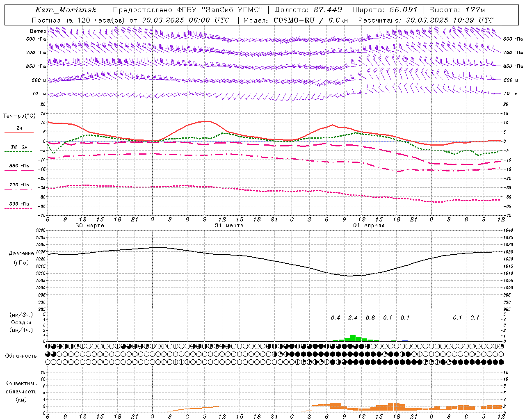Image resolution: width=525 pixels, height=420 pixels.
Task: Click the date label 30 марта
Action: tap(90, 226)
